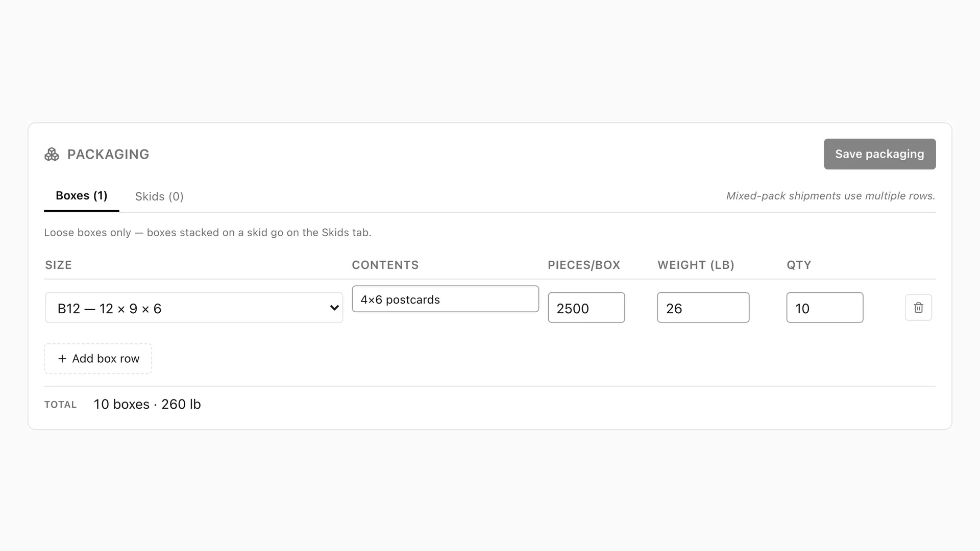Select the Boxes (1) tab

pyautogui.click(x=82, y=196)
